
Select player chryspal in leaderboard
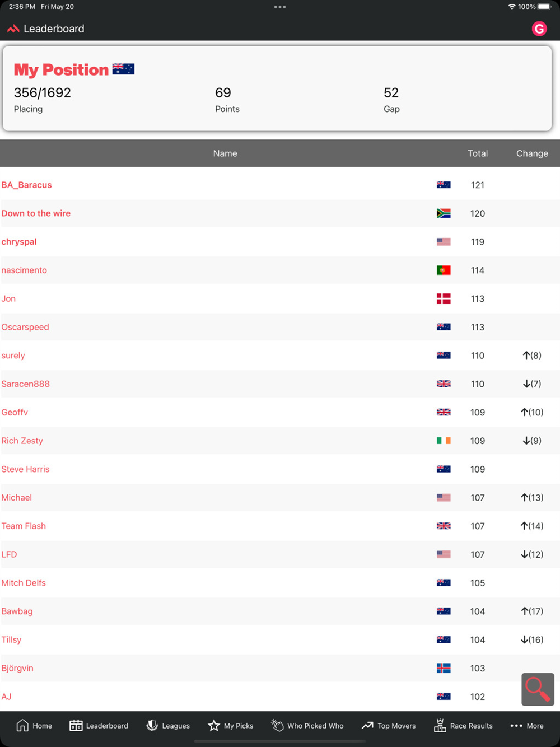(19, 242)
